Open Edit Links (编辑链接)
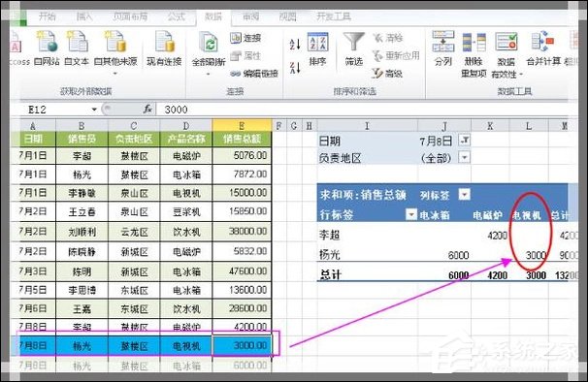Viewport: 588px width, 382px height. point(254,74)
